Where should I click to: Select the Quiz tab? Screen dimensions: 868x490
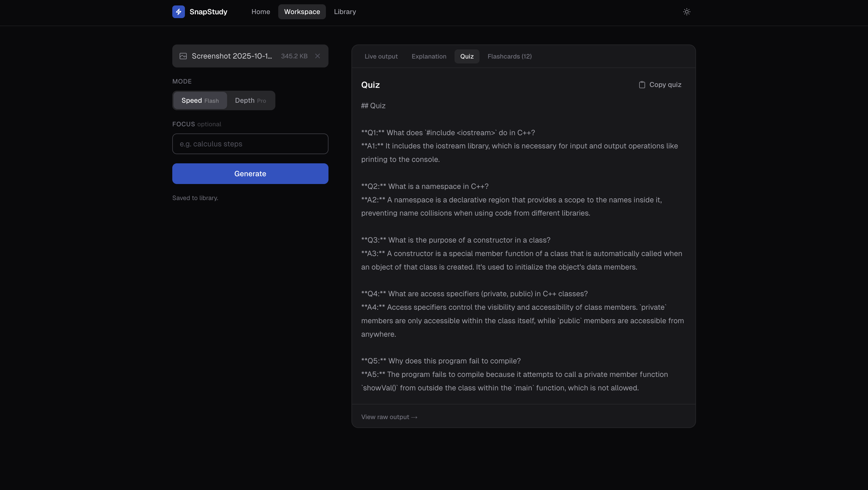click(467, 57)
